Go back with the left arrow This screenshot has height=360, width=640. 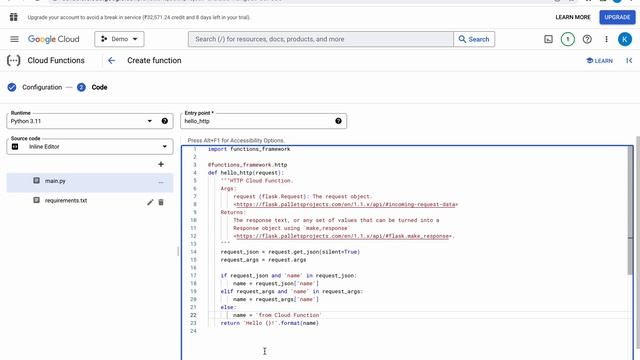[111, 60]
